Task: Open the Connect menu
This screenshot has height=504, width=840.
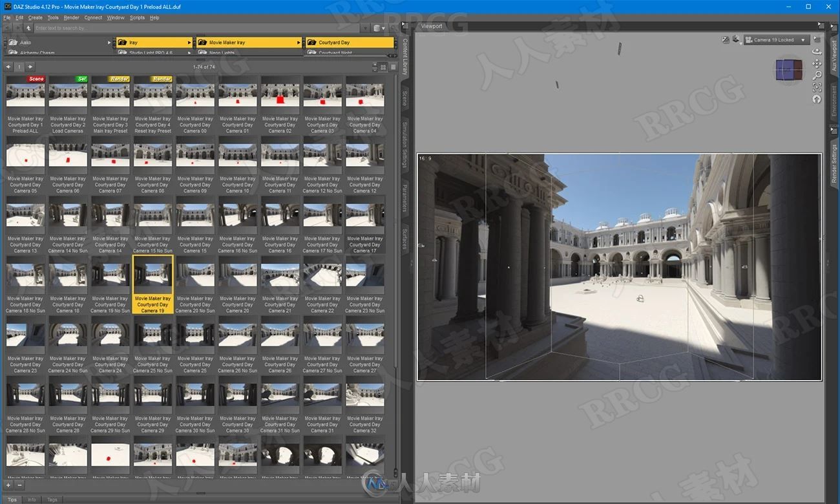Action: (x=93, y=17)
